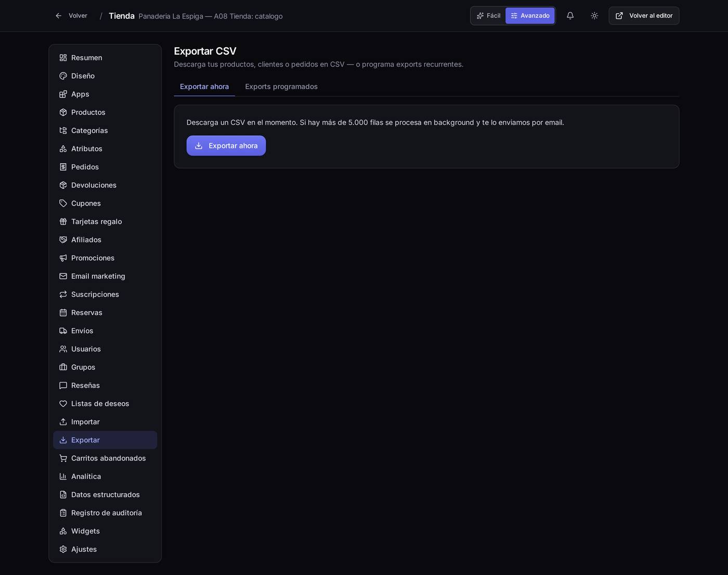Open Registro de auditoría section

click(105, 513)
